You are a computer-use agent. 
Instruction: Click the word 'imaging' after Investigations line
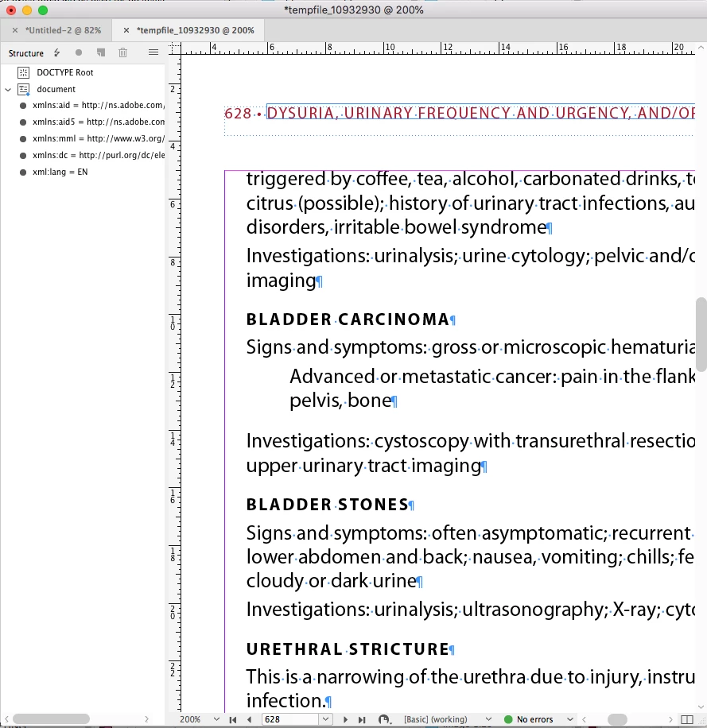point(281,281)
